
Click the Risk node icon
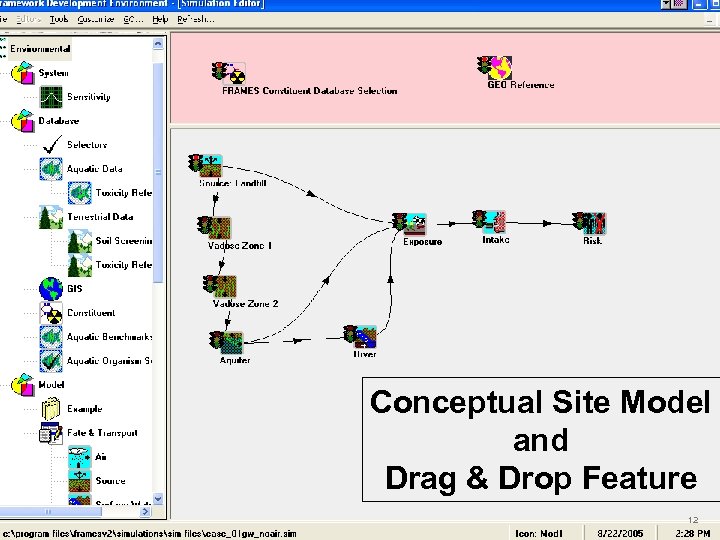click(590, 224)
